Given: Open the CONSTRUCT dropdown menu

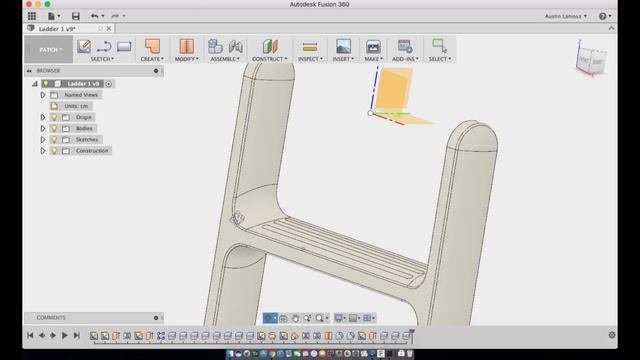Looking at the screenshot, I should coord(270,59).
